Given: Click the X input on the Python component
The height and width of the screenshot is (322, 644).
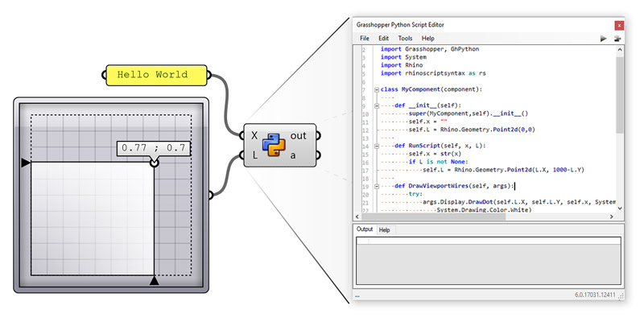Looking at the screenshot, I should tap(254, 135).
